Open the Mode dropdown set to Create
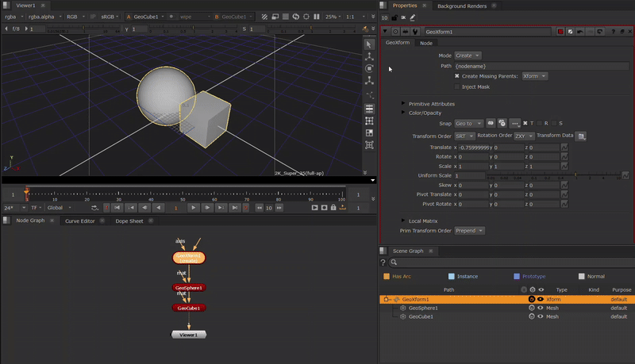Viewport: 635px width, 364px height. click(468, 56)
